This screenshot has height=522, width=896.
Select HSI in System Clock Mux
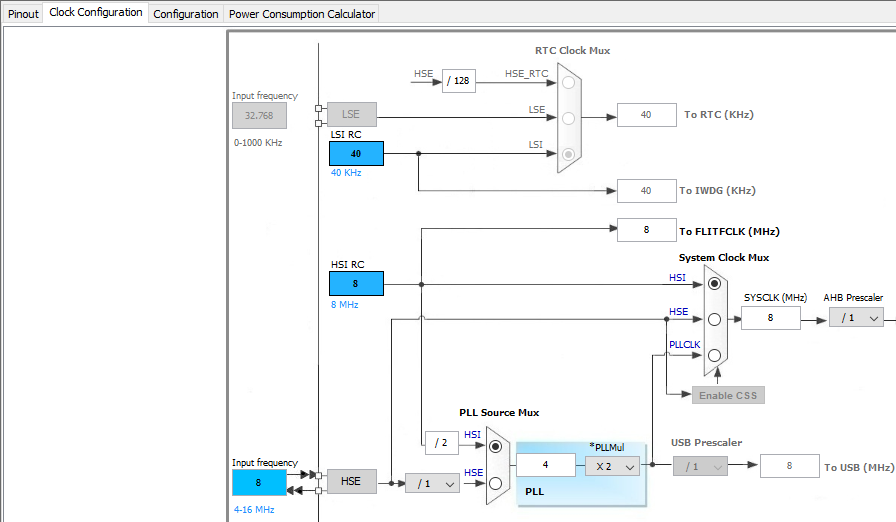(x=714, y=284)
